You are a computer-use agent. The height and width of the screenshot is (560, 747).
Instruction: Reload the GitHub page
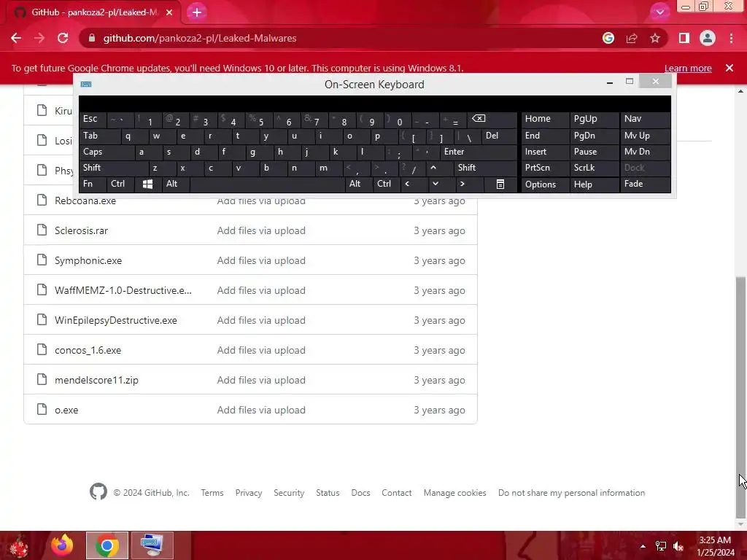tap(63, 38)
